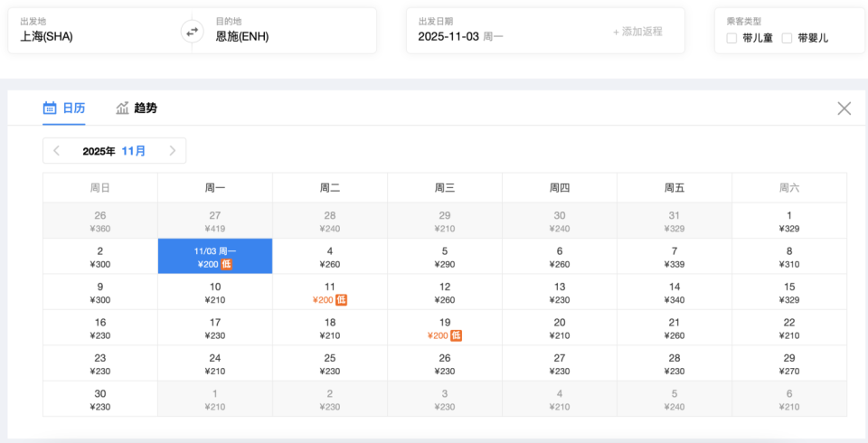Viewport: 868px width, 443px height.
Task: Pick November 19 with ¥200 fare
Action: [445, 329]
